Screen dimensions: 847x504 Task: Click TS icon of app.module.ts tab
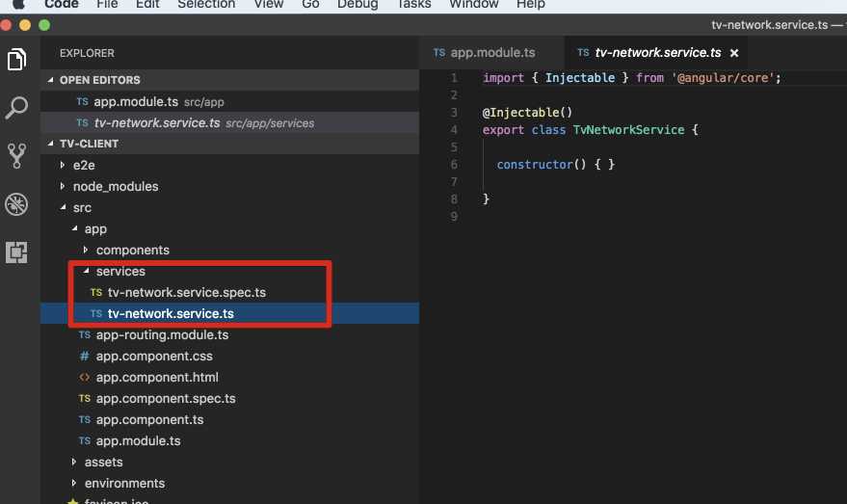tap(439, 52)
